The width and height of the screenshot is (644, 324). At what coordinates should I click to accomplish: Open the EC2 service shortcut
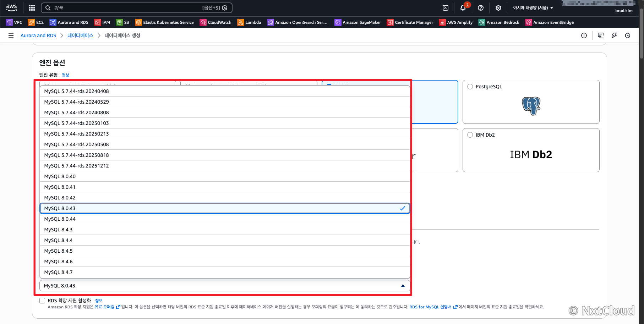pos(36,22)
